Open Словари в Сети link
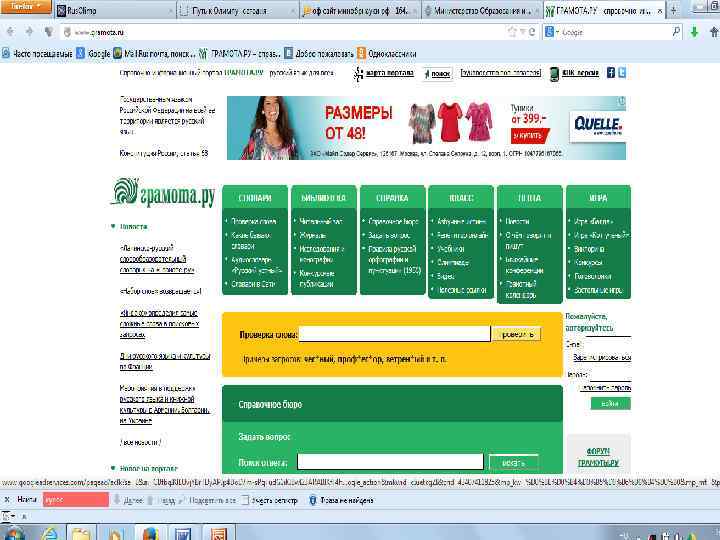720x540 pixels. click(253, 284)
